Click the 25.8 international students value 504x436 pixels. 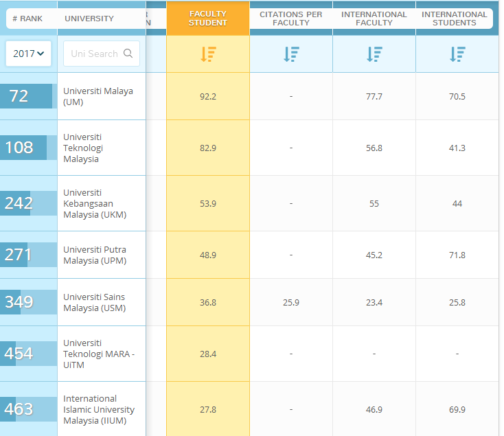tap(457, 302)
